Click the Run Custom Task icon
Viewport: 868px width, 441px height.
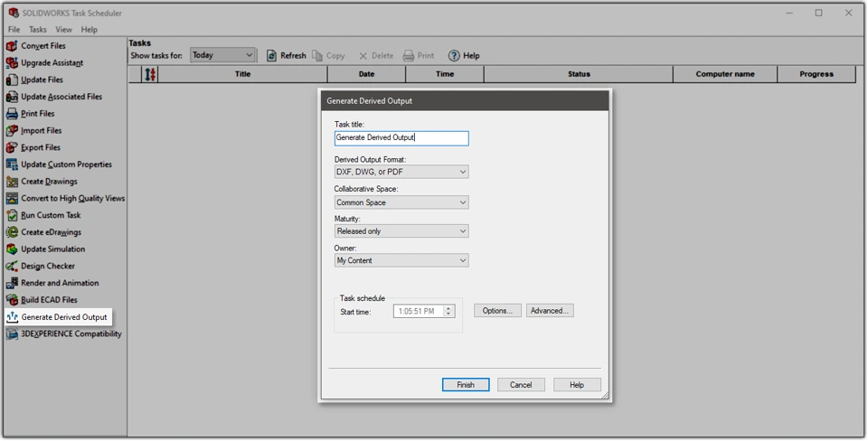[12, 215]
